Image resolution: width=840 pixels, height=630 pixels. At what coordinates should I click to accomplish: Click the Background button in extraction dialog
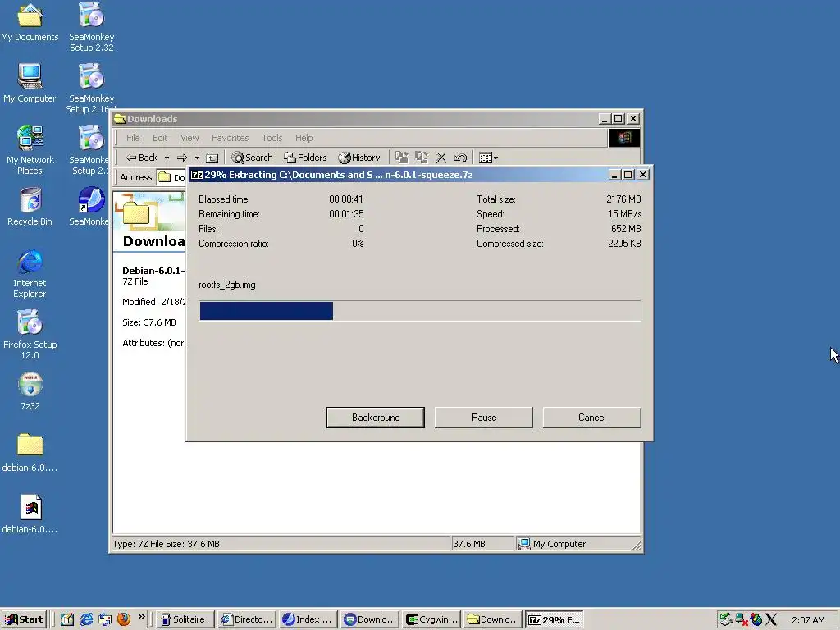(x=376, y=418)
